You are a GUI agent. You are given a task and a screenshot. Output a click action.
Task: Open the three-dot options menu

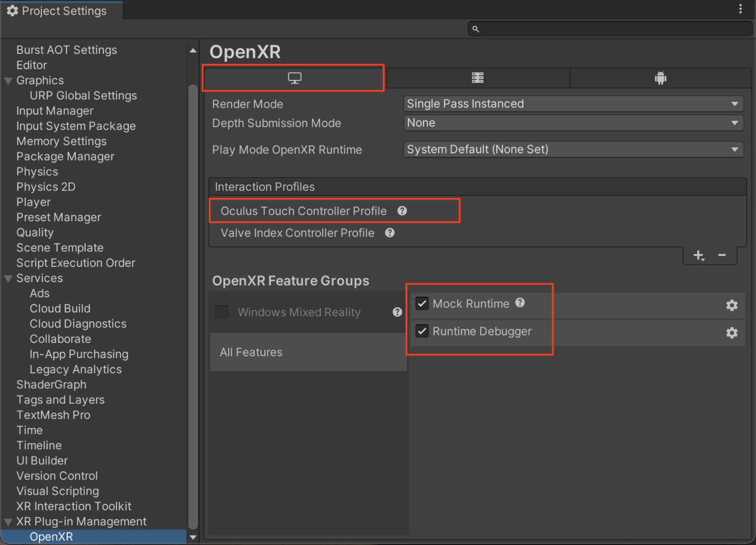[740, 9]
